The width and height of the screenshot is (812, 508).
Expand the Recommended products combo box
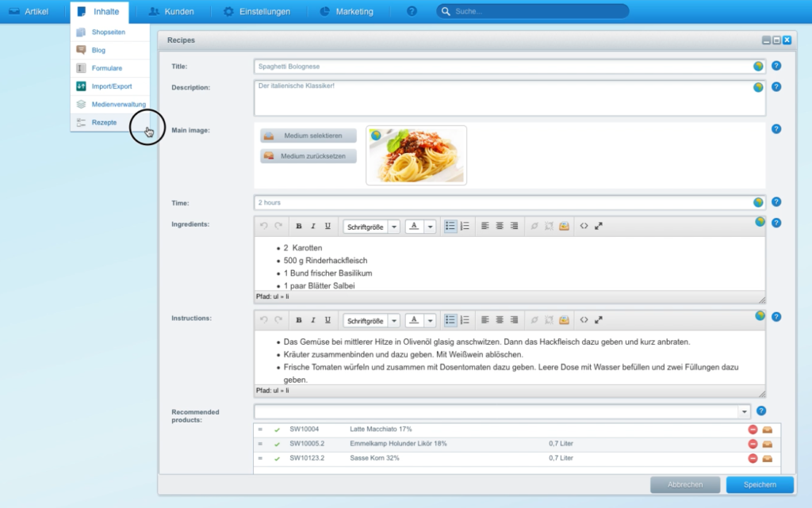pyautogui.click(x=744, y=412)
